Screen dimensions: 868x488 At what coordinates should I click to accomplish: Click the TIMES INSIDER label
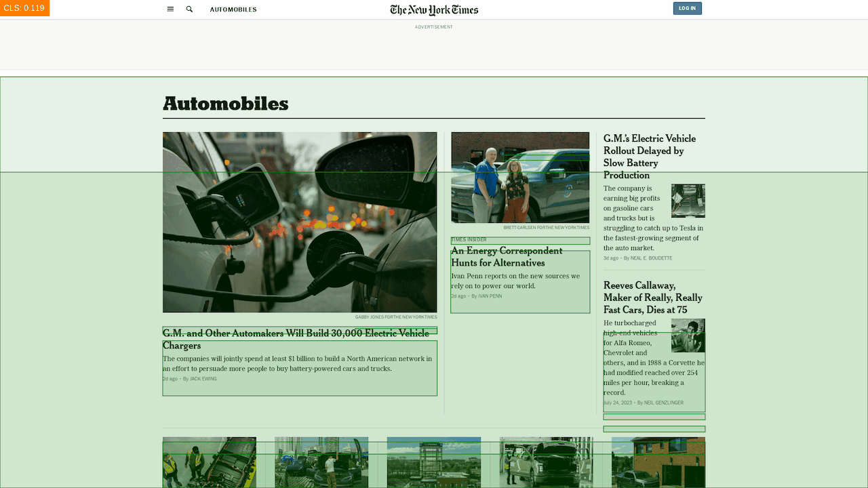pos(469,240)
